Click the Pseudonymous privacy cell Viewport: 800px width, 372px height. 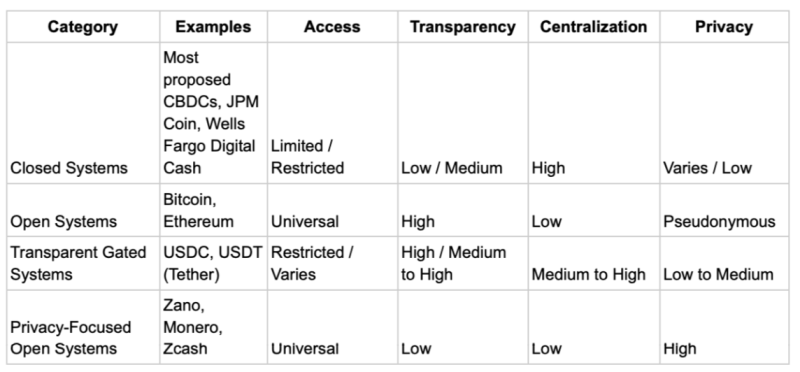pyautogui.click(x=724, y=210)
